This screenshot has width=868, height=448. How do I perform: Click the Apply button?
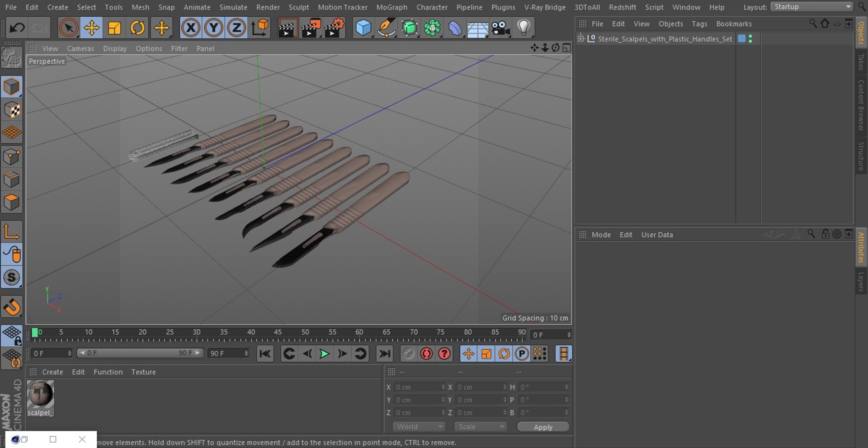(x=543, y=427)
